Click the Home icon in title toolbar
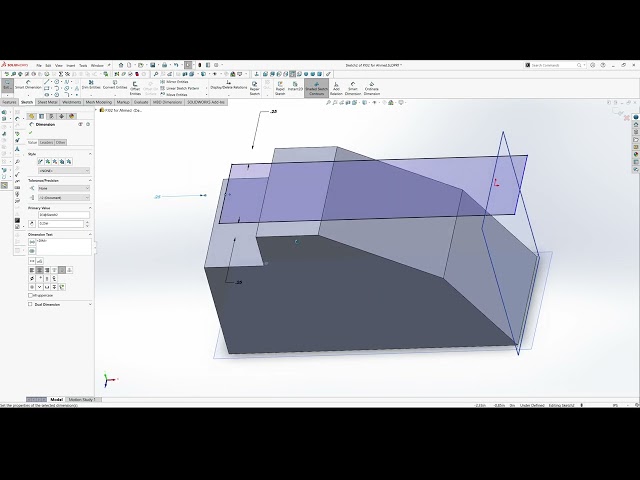Viewport: 640px width, 480px height. click(x=121, y=65)
